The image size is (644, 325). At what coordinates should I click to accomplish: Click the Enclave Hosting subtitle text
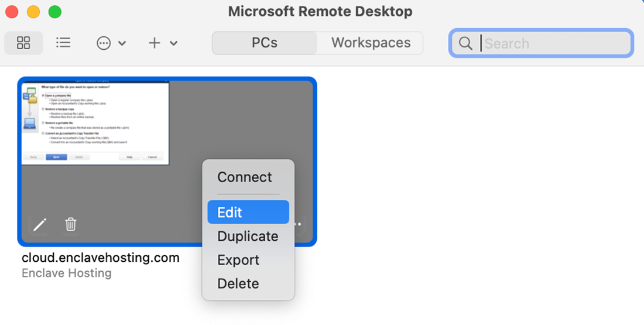click(x=67, y=273)
